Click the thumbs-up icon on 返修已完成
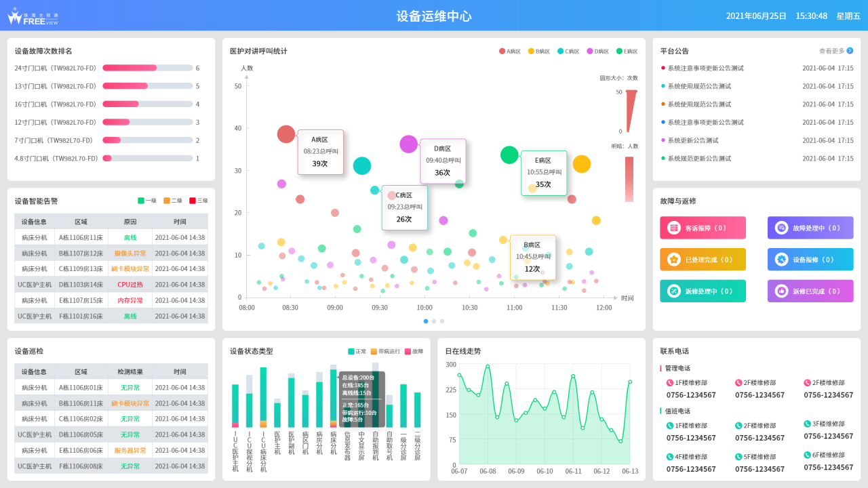868x488 pixels. tap(781, 291)
